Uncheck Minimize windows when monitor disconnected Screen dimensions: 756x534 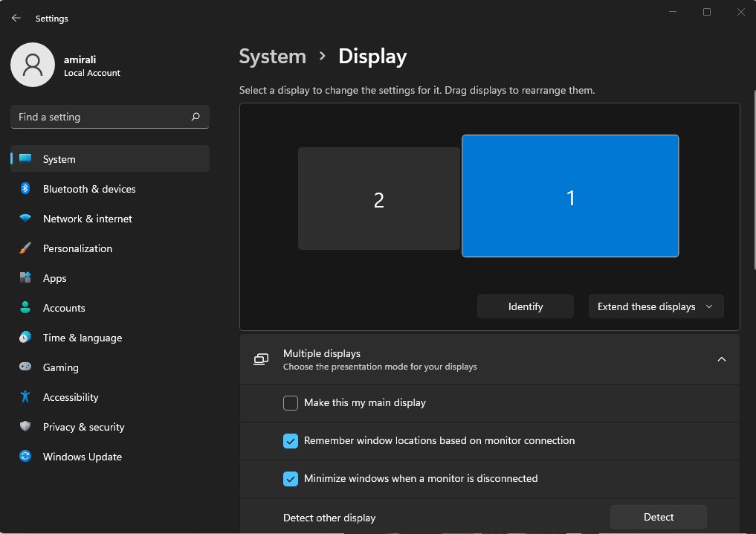[290, 479]
